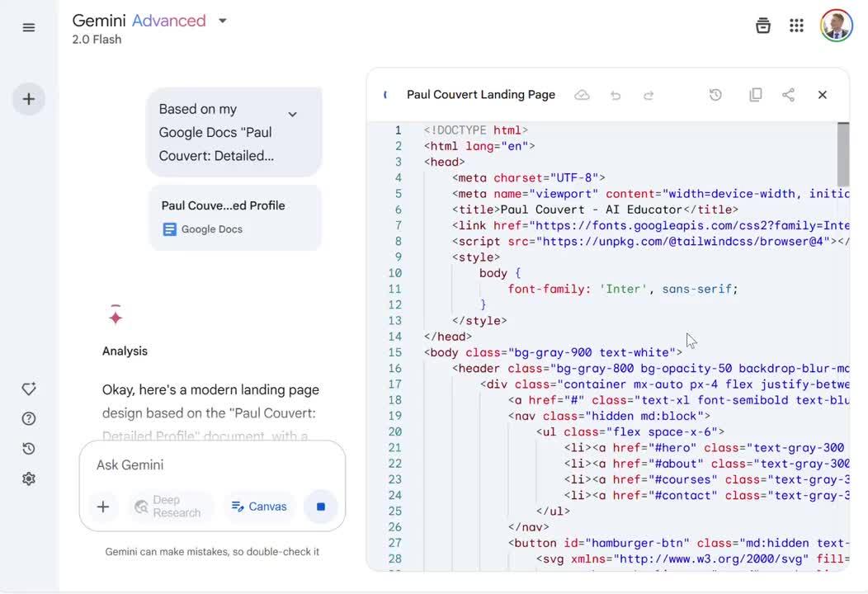
Task: Click the code editor vertical scrollbar
Action: (x=843, y=154)
